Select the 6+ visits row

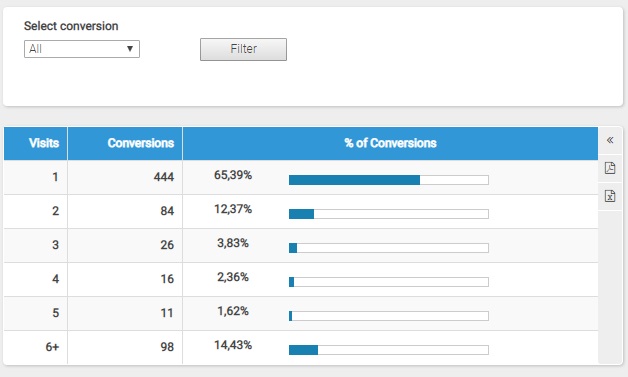(x=301, y=347)
